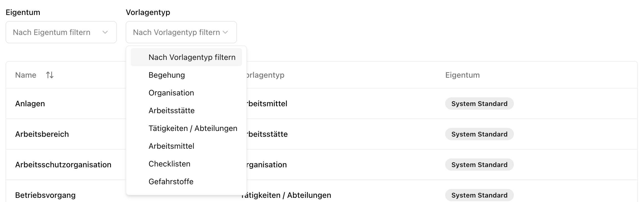Click the Arbeitsschutzorganisation row name

pos(63,165)
